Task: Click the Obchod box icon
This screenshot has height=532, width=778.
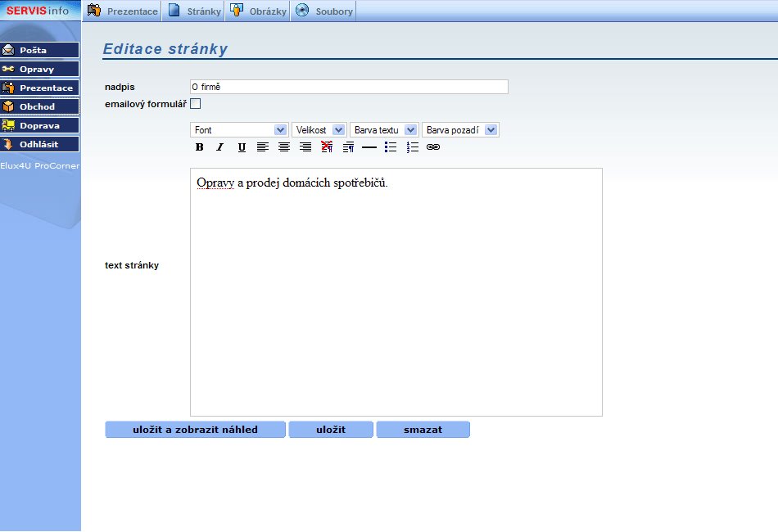Action: [8, 106]
